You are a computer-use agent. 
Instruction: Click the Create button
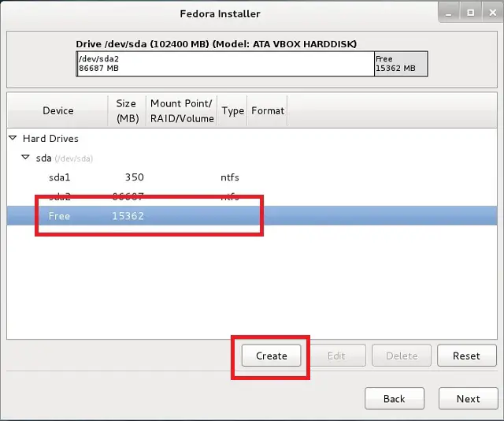271,356
